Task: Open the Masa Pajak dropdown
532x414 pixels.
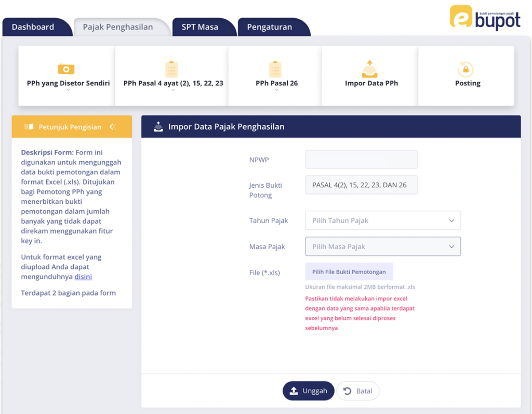Action: pos(382,247)
